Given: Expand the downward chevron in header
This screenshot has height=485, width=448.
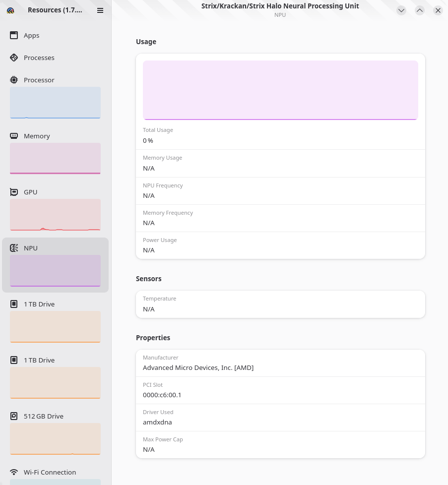Looking at the screenshot, I should pyautogui.click(x=401, y=10).
